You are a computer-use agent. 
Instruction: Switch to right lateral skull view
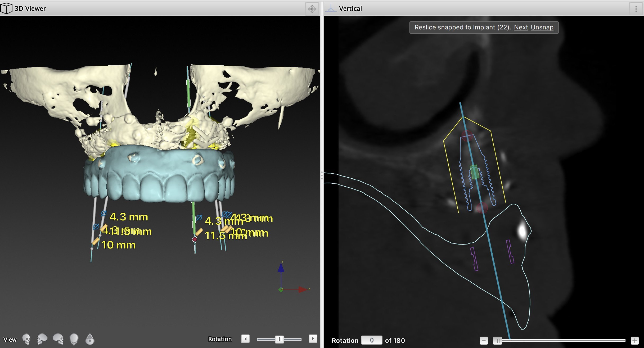[58, 339]
